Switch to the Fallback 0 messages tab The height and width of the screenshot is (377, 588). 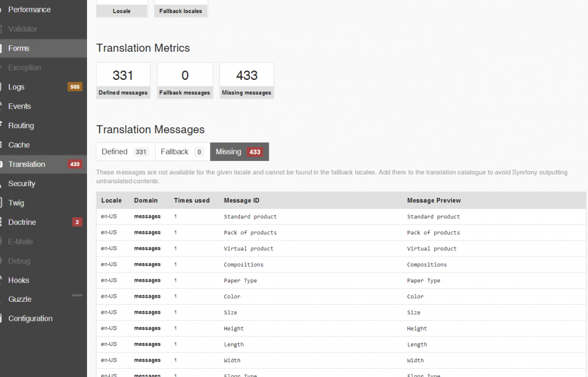(x=183, y=152)
